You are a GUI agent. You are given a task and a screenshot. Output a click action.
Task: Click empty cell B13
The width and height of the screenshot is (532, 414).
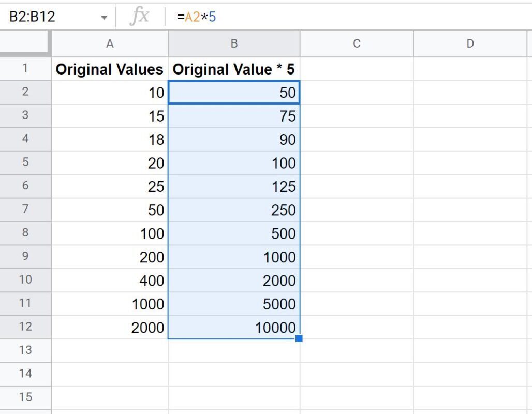(234, 350)
